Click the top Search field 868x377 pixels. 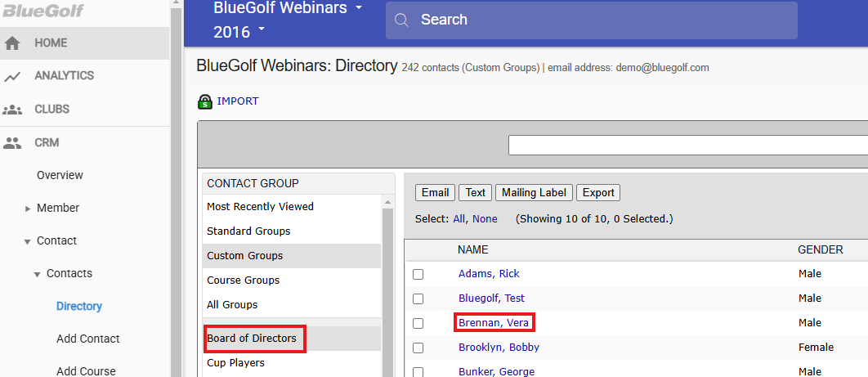[591, 20]
